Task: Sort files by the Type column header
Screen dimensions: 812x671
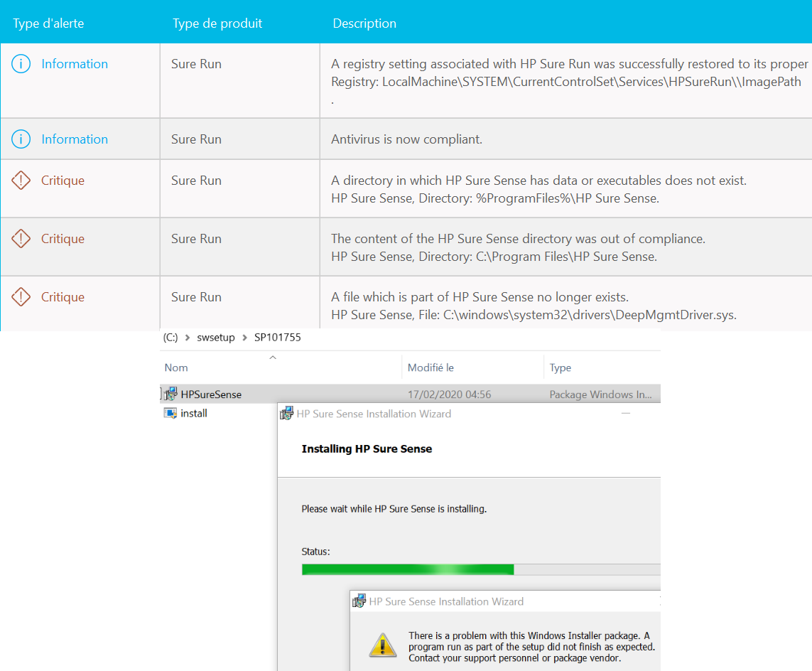Action: tap(559, 367)
